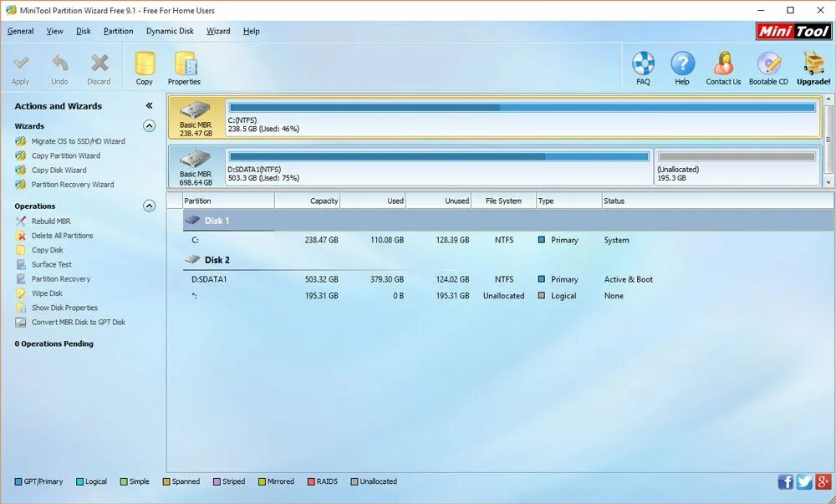Screen dimensions: 836x504
Task: Select the Unallocated 195.3 GB block
Action: pos(737,167)
